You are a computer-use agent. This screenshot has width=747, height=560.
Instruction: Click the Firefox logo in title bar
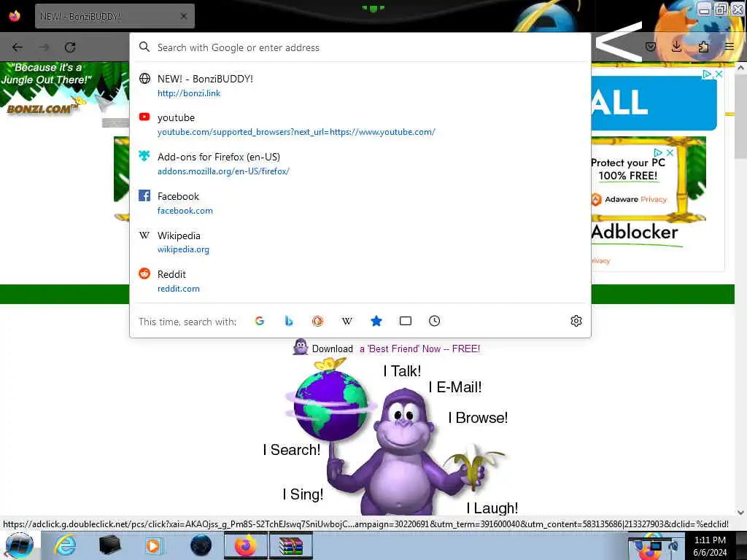click(x=15, y=16)
